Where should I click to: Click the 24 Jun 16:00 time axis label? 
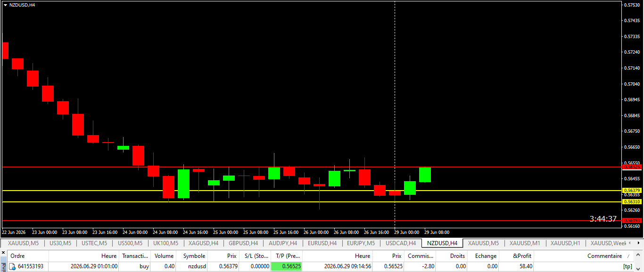(x=195, y=232)
